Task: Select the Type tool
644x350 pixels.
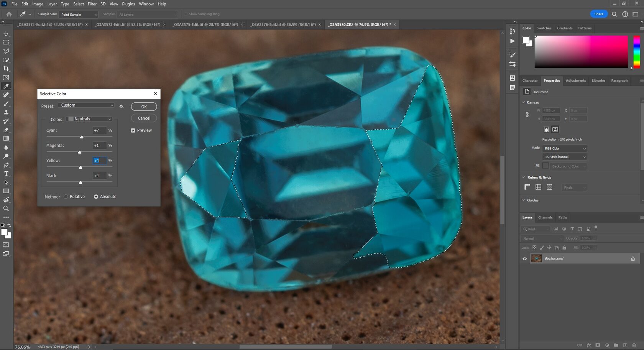Action: (6, 174)
